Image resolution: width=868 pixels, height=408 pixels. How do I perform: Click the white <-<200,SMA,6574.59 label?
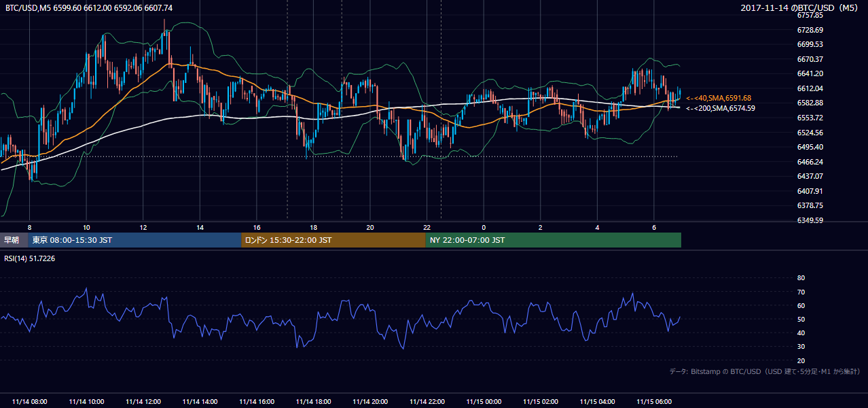click(720, 107)
